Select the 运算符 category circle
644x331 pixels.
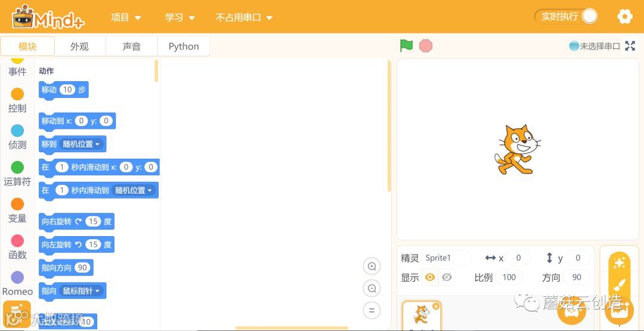pyautogui.click(x=17, y=167)
